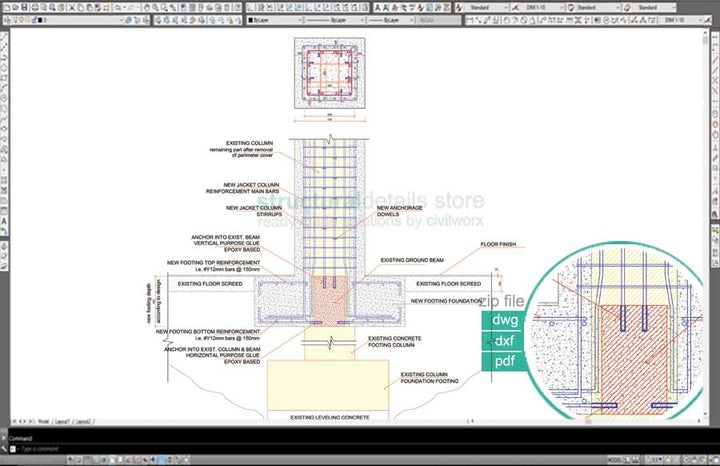
Task: Click the Multiline Text icon in the Text toolbar
Action: pyautogui.click(x=377, y=7)
